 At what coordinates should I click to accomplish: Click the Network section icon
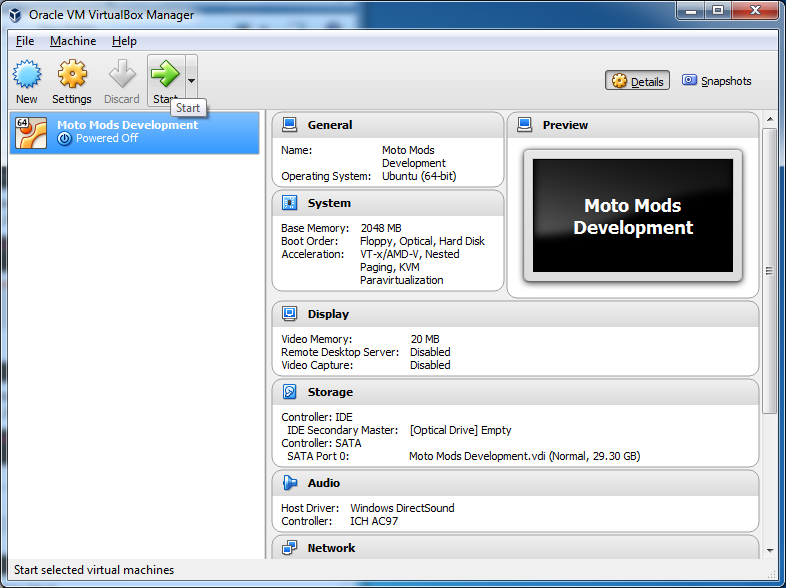289,548
